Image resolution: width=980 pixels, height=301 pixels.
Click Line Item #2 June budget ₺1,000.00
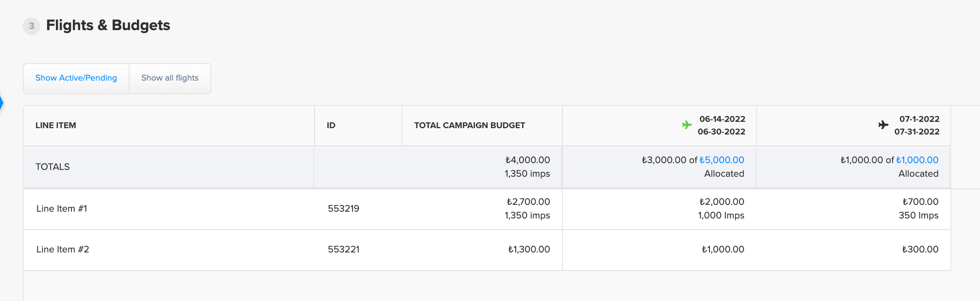click(723, 249)
